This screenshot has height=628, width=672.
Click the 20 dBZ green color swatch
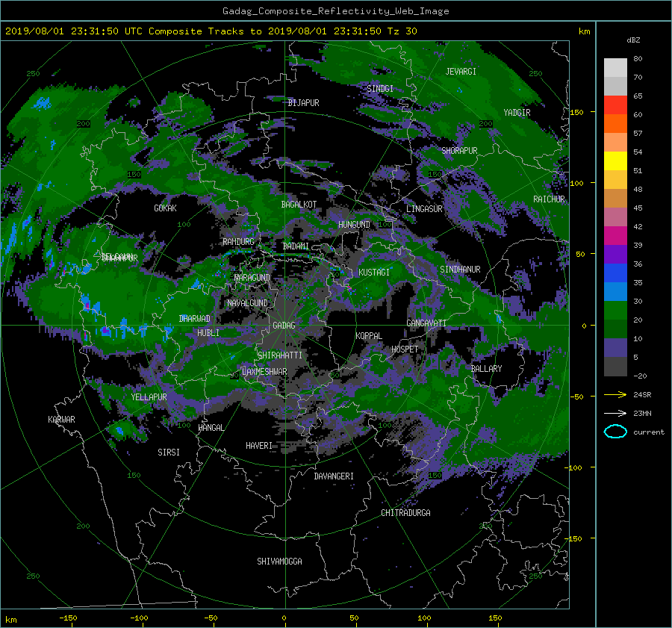(615, 310)
